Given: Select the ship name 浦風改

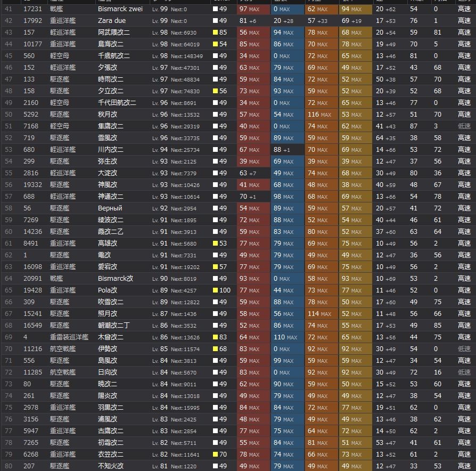Looking at the screenshot, I should coord(108,419).
